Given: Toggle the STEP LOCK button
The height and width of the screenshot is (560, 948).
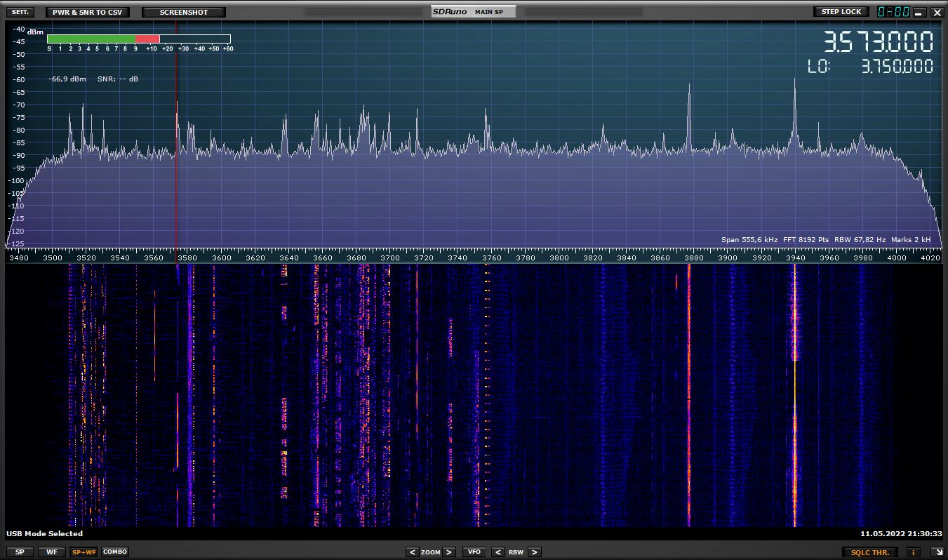Looking at the screenshot, I should pyautogui.click(x=841, y=12).
